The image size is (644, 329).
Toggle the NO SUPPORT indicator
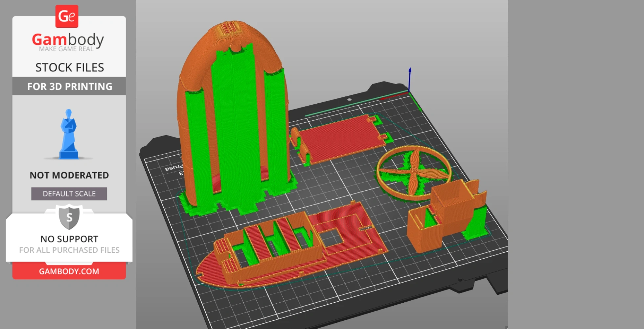coord(69,239)
